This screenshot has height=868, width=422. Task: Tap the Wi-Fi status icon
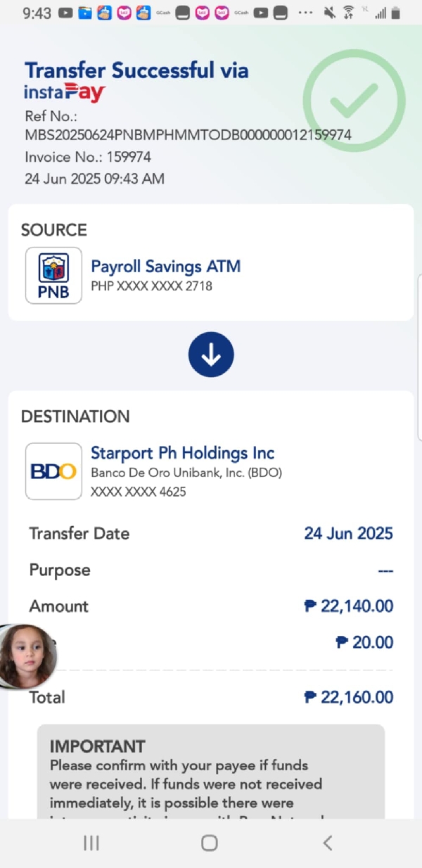[x=349, y=13]
